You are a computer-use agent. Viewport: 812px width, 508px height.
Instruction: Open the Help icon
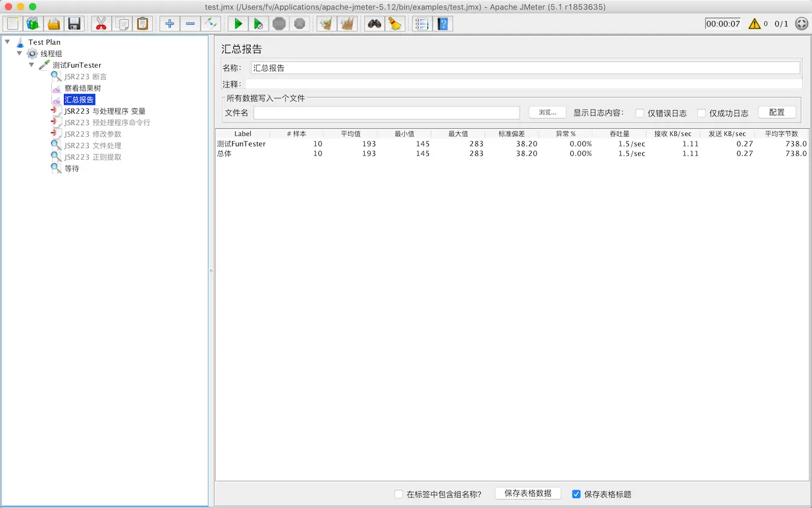(x=443, y=24)
